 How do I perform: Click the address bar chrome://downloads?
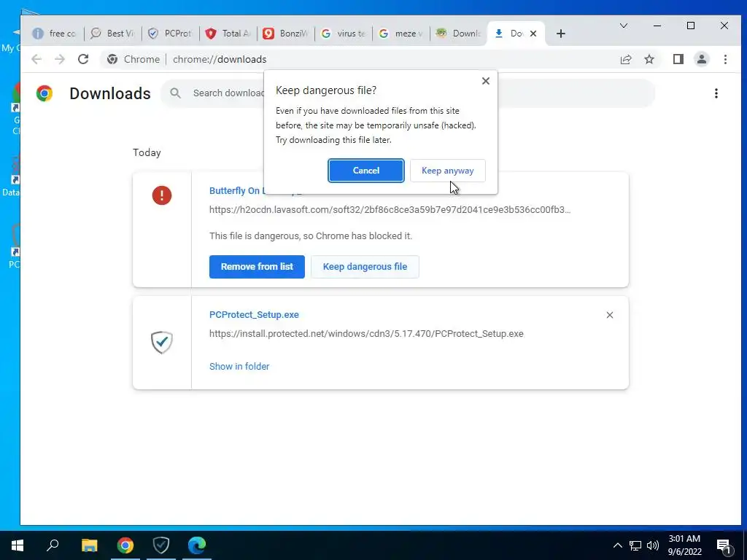click(x=220, y=59)
